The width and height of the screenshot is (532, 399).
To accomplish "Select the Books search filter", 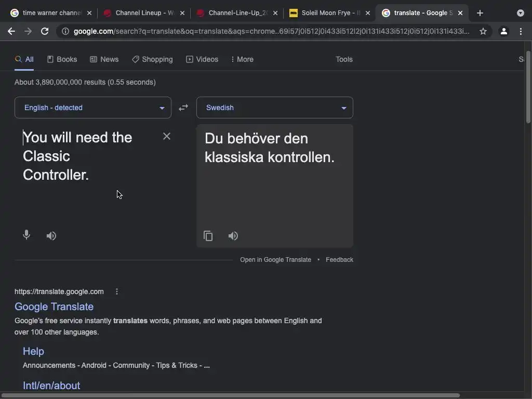I will (x=62, y=59).
